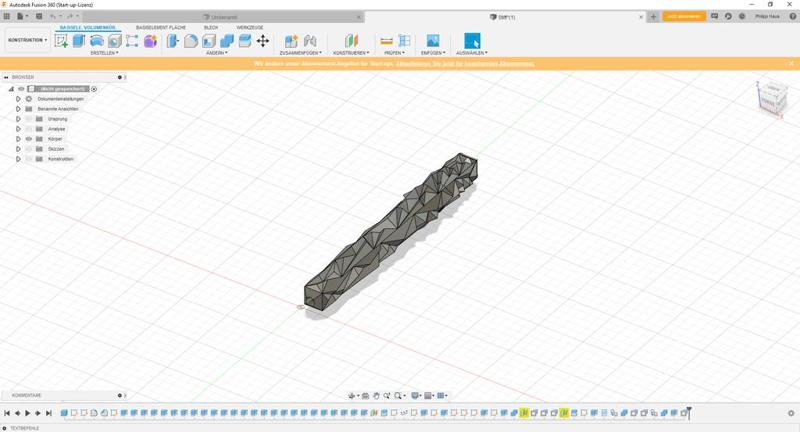Viewport: 800px width, 432px height.
Task: Click the Measure tool under Prüfen
Action: tap(386, 41)
